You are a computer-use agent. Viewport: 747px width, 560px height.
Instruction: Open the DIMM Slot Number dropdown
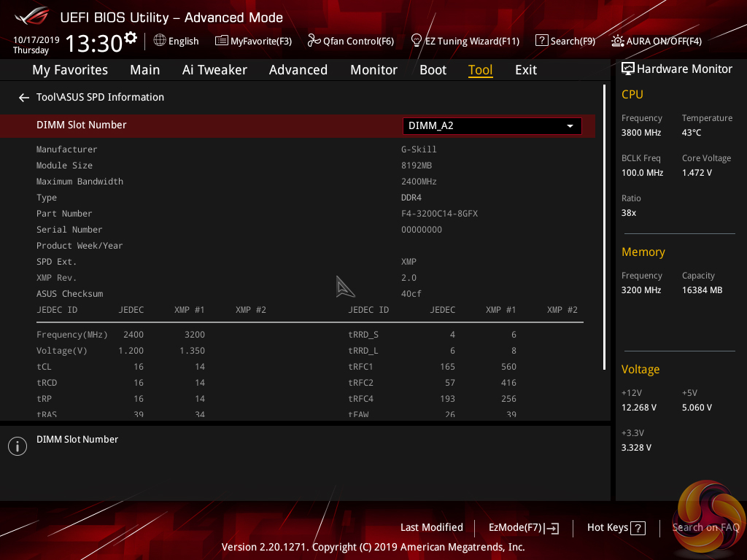tap(492, 125)
